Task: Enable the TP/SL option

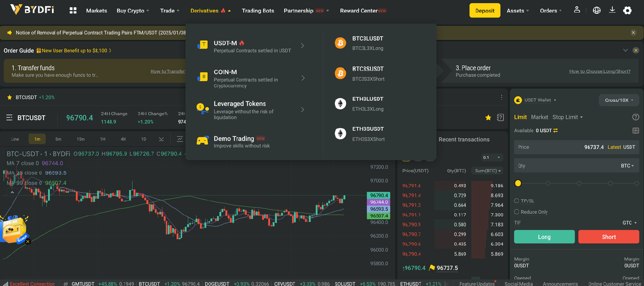Action: click(516, 201)
